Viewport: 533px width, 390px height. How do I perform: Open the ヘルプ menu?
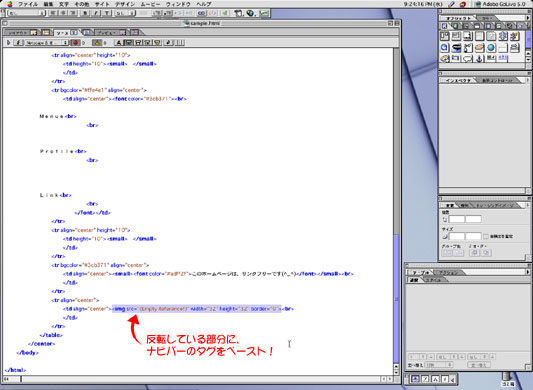204,4
